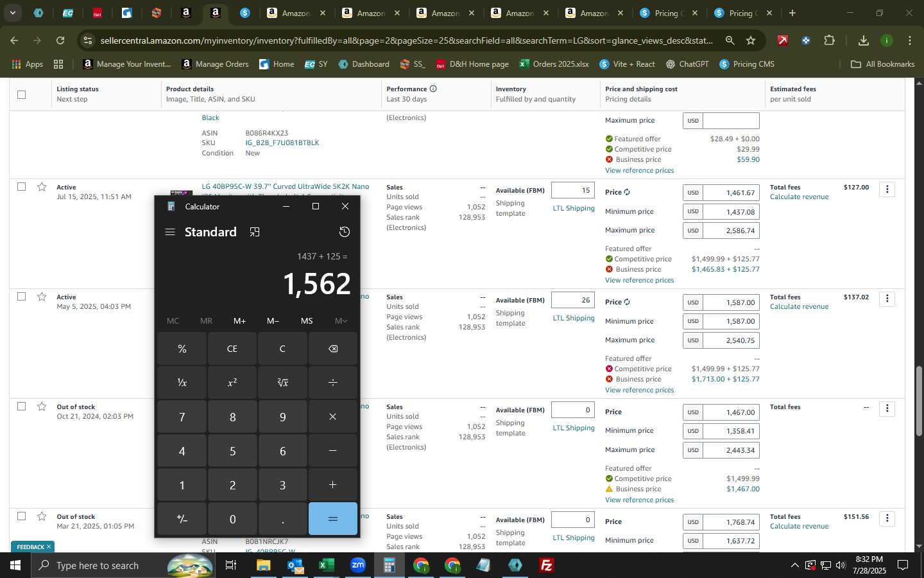
Task: Open Windows Start menu
Action: pyautogui.click(x=15, y=566)
